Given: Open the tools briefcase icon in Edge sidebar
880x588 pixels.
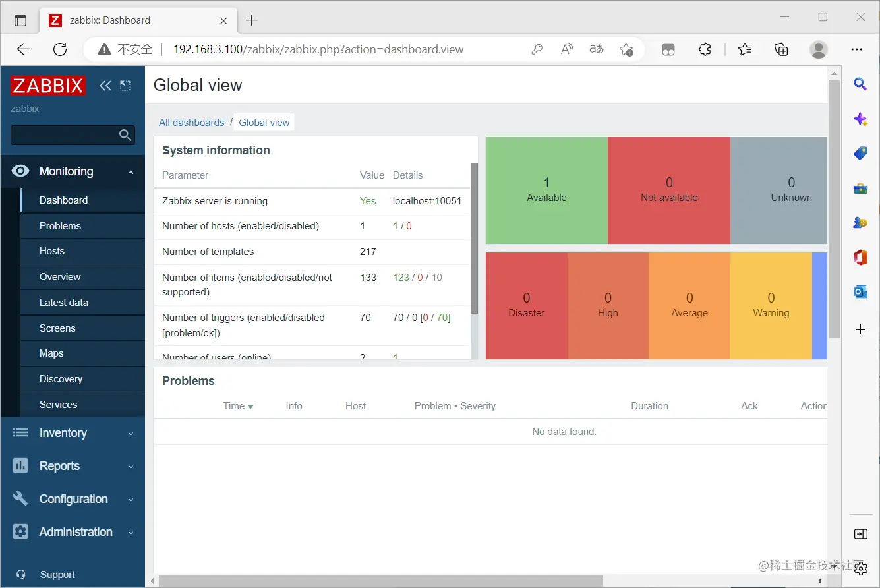Looking at the screenshot, I should [860, 189].
